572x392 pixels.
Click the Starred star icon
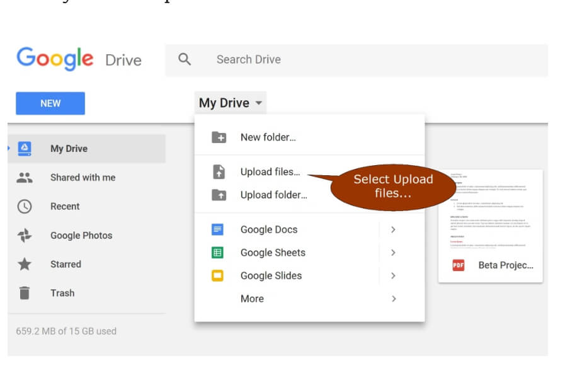point(25,264)
